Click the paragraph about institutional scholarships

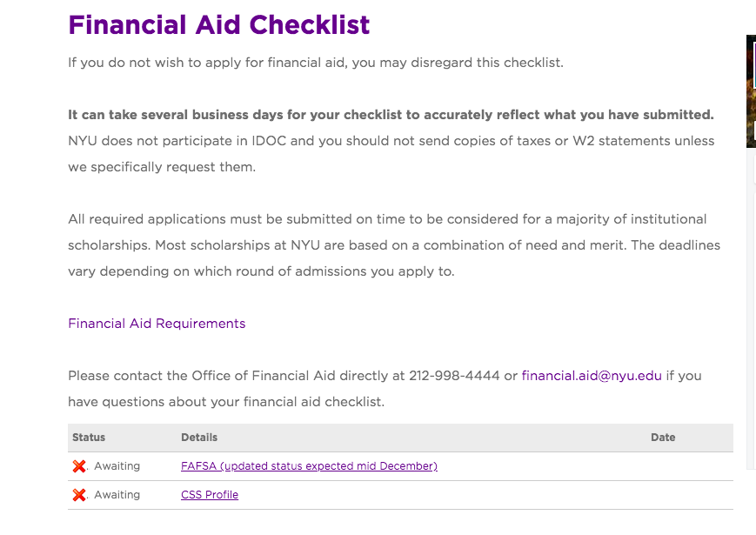(x=394, y=245)
